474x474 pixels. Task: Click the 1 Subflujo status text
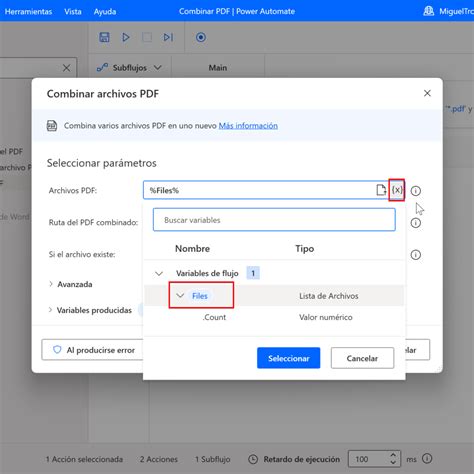tap(213, 459)
